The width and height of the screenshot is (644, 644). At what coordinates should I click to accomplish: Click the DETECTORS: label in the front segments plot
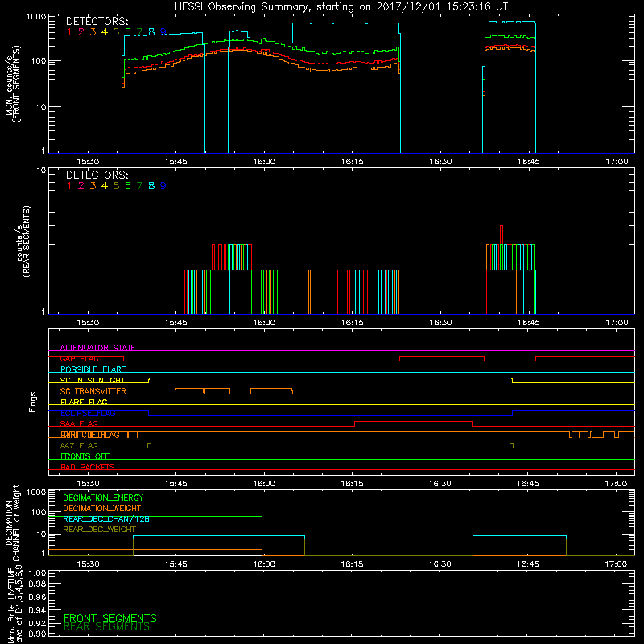coord(97,21)
